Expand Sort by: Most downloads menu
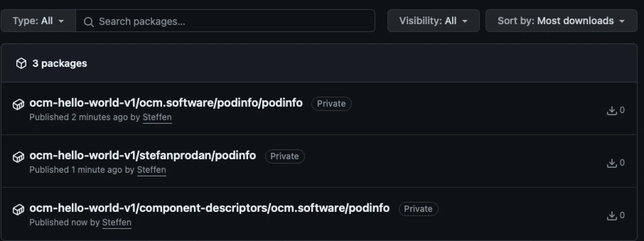The height and width of the screenshot is (241, 644). click(561, 21)
